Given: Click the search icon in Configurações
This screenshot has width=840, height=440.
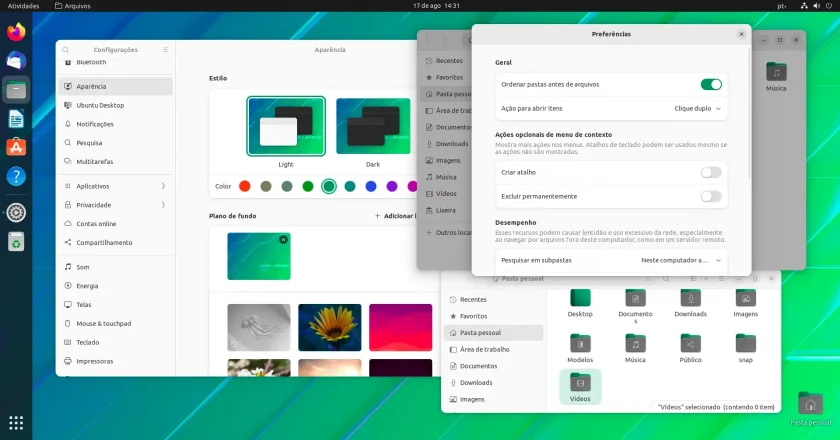Looking at the screenshot, I should pyautogui.click(x=65, y=49).
